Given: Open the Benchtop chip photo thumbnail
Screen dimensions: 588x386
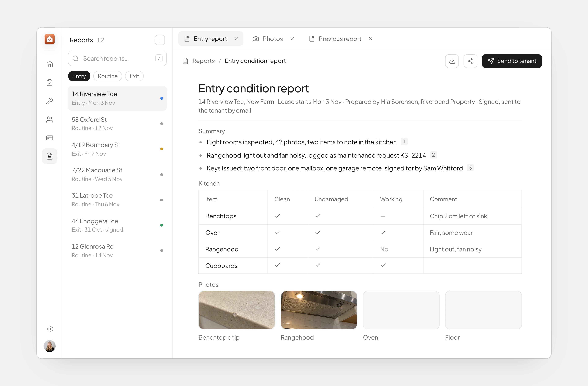Looking at the screenshot, I should 236,310.
